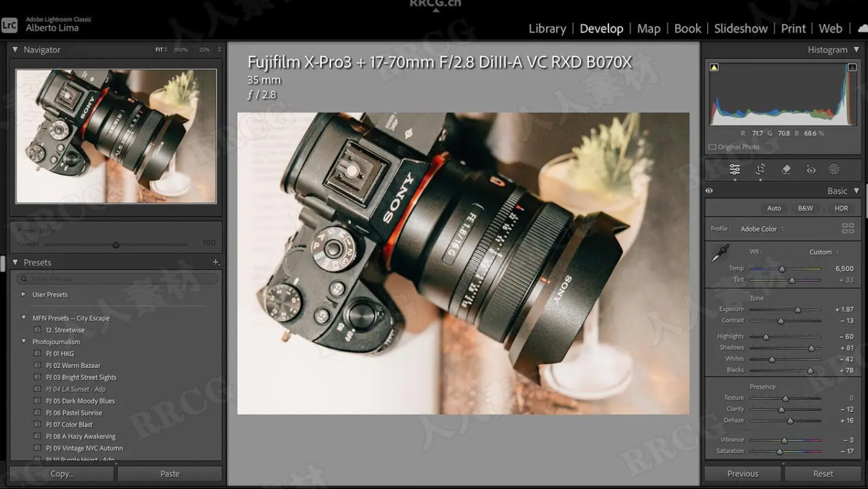Click the Auto tone button

[x=774, y=208]
